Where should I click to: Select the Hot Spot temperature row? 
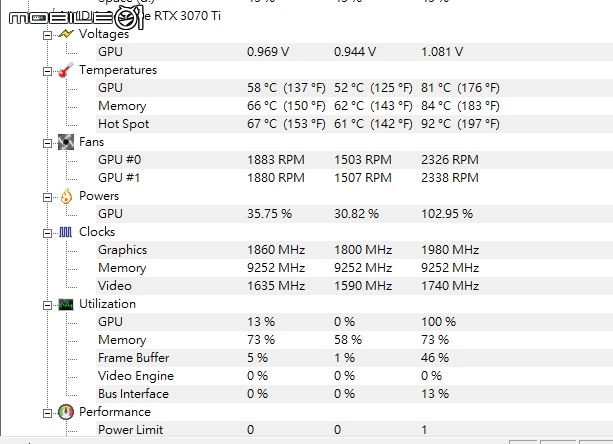click(354, 124)
